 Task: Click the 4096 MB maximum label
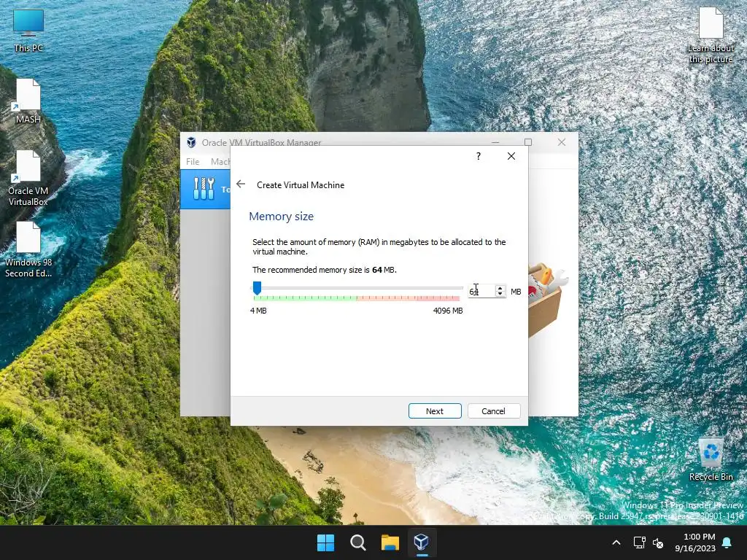click(448, 311)
